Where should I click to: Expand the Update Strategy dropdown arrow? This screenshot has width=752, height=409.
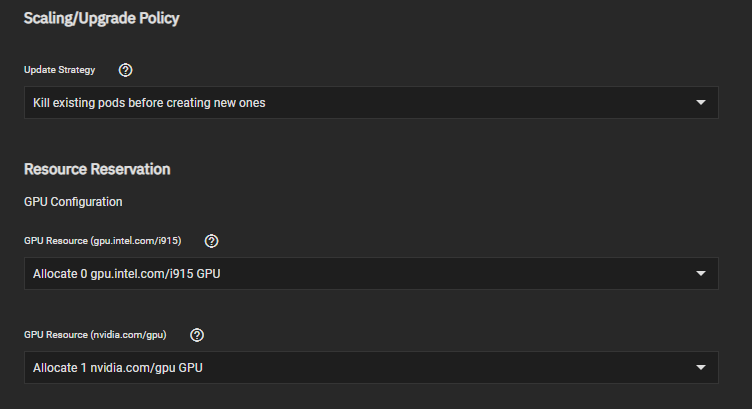point(700,102)
